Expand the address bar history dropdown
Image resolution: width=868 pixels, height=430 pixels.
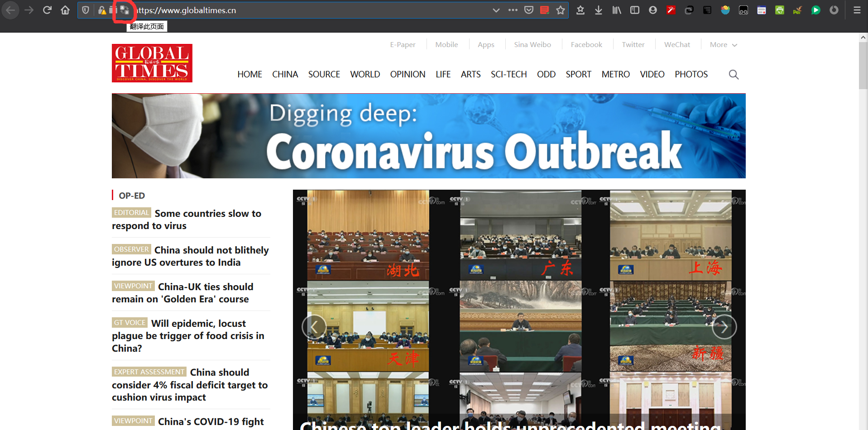pos(496,10)
